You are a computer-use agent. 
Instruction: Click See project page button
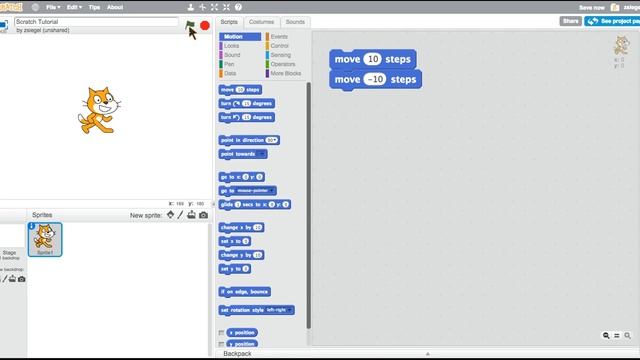pos(612,21)
